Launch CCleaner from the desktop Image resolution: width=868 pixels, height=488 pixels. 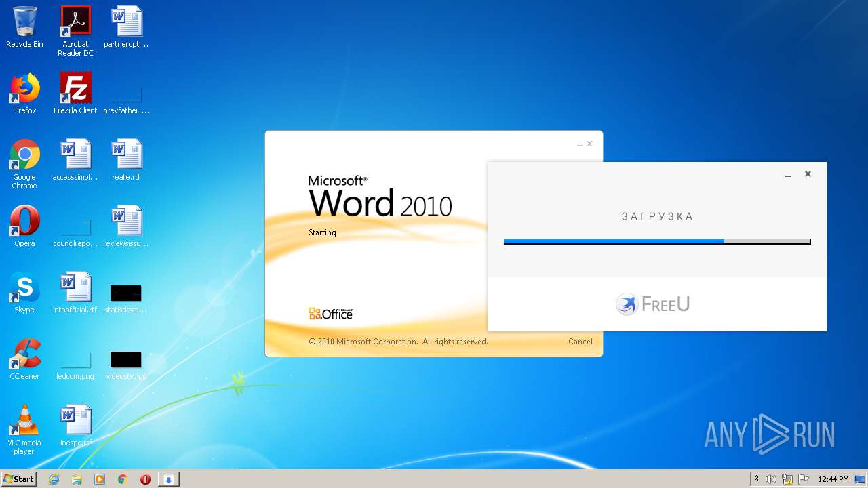24,359
